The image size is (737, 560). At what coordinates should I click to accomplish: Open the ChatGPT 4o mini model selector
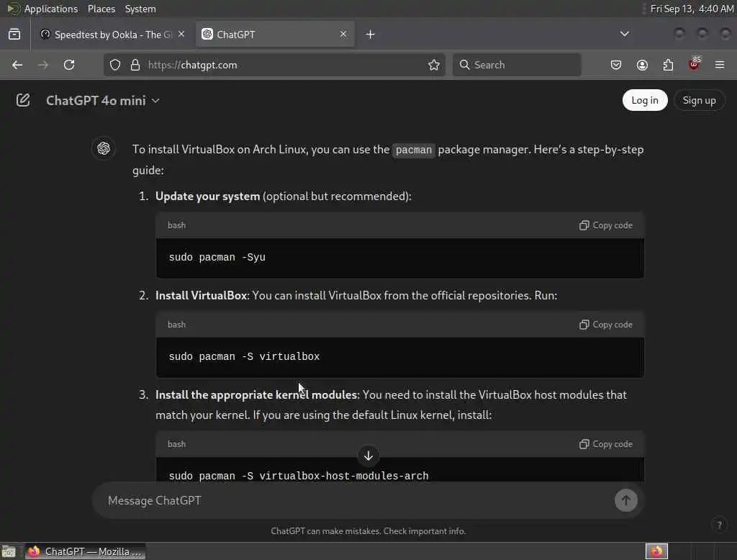point(103,101)
